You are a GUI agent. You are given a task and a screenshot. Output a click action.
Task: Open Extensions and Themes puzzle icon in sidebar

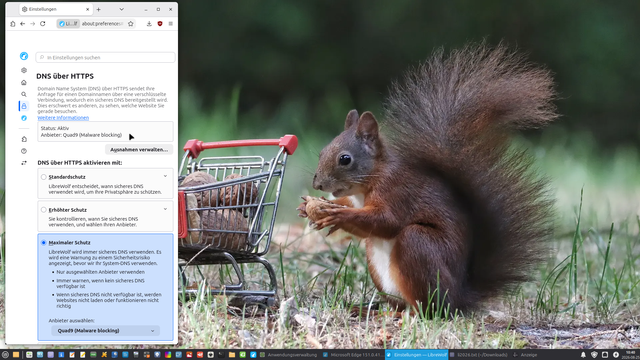pos(24,139)
